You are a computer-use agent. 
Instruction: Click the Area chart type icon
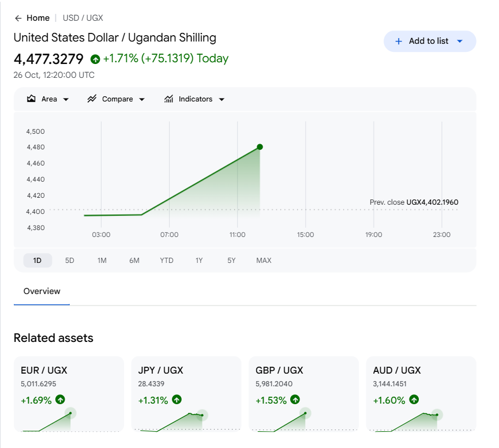31,99
